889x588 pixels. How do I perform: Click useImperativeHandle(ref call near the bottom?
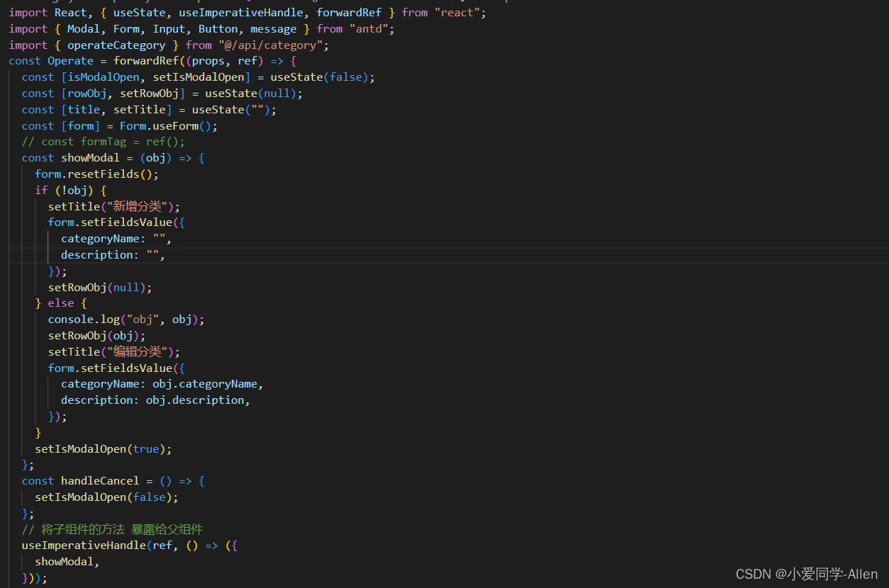coord(97,546)
